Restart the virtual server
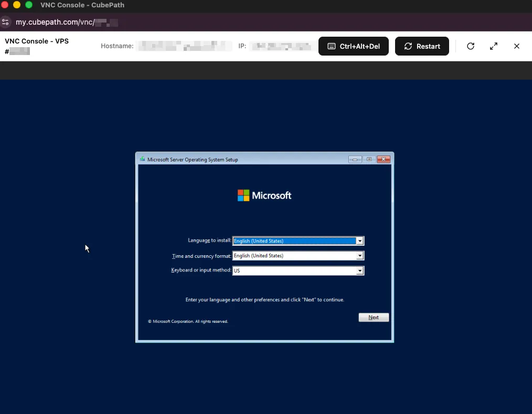This screenshot has width=532, height=414. pos(422,46)
